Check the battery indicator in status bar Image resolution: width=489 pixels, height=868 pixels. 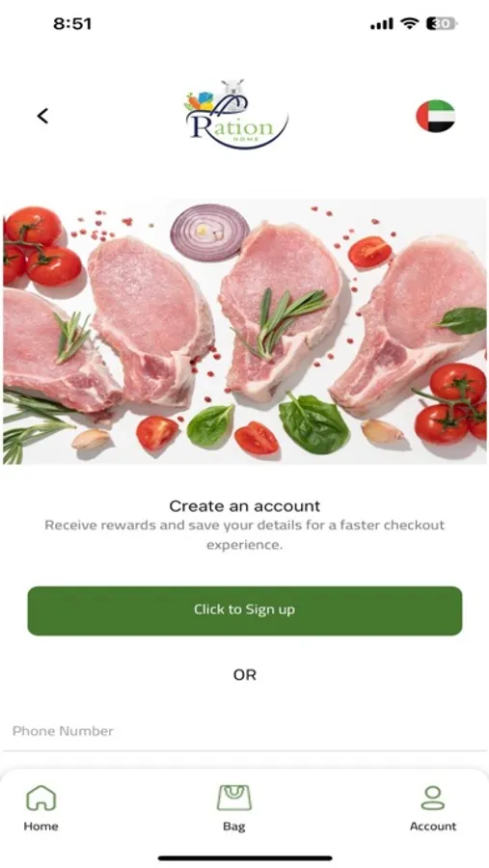(x=442, y=23)
